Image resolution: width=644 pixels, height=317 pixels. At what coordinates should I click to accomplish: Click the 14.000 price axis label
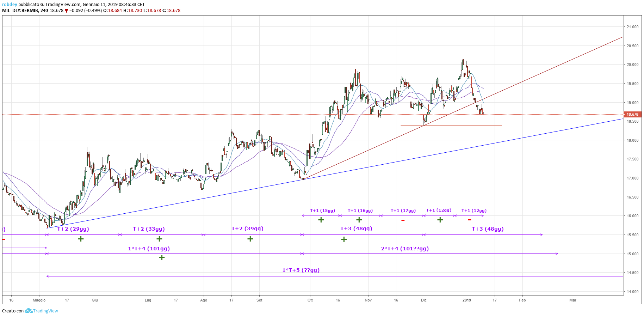click(x=632, y=292)
